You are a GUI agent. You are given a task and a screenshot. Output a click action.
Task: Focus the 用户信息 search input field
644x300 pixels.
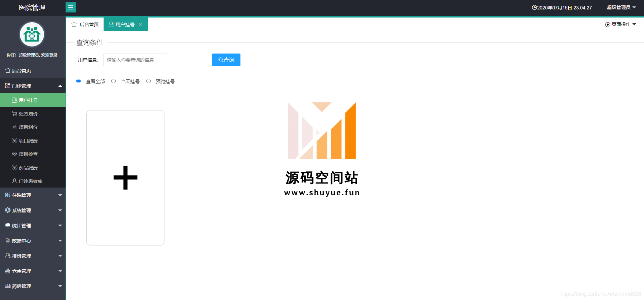pyautogui.click(x=135, y=60)
